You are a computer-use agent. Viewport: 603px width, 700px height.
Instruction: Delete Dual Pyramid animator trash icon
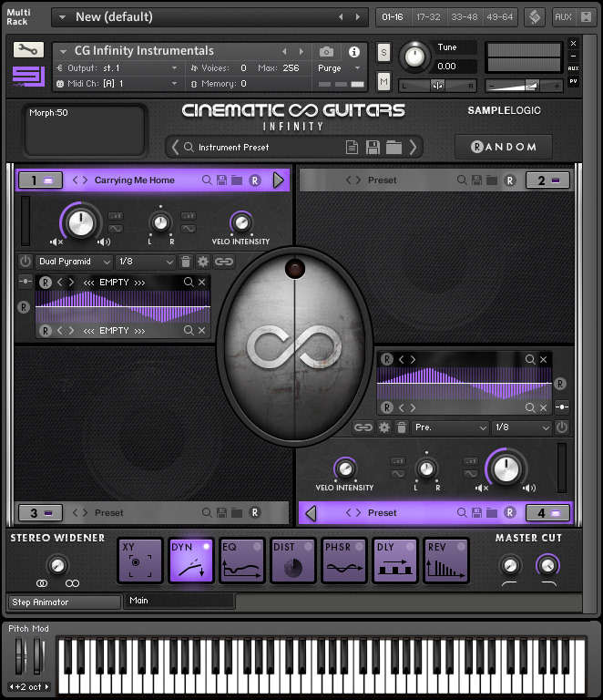pyautogui.click(x=186, y=262)
